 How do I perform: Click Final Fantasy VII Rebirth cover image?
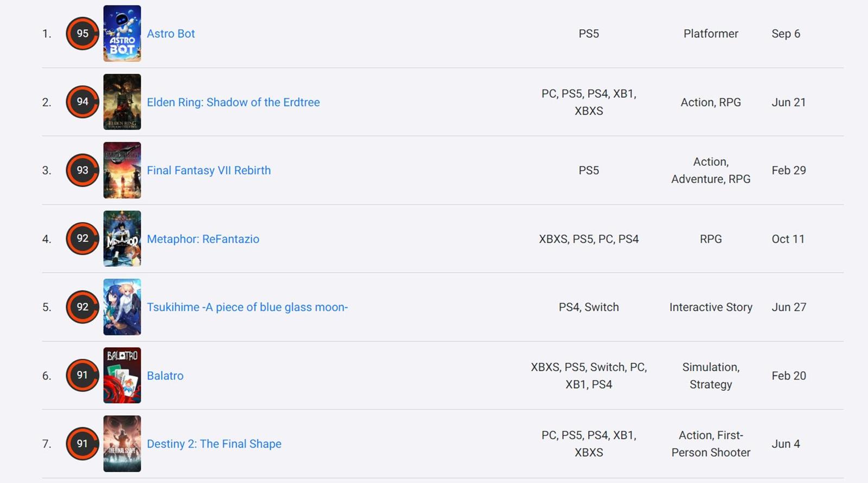(x=122, y=170)
